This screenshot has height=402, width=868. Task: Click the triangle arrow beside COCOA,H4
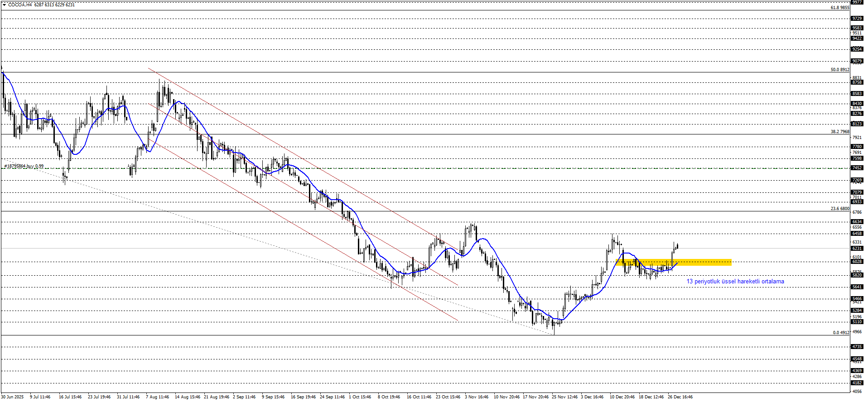(x=4, y=5)
